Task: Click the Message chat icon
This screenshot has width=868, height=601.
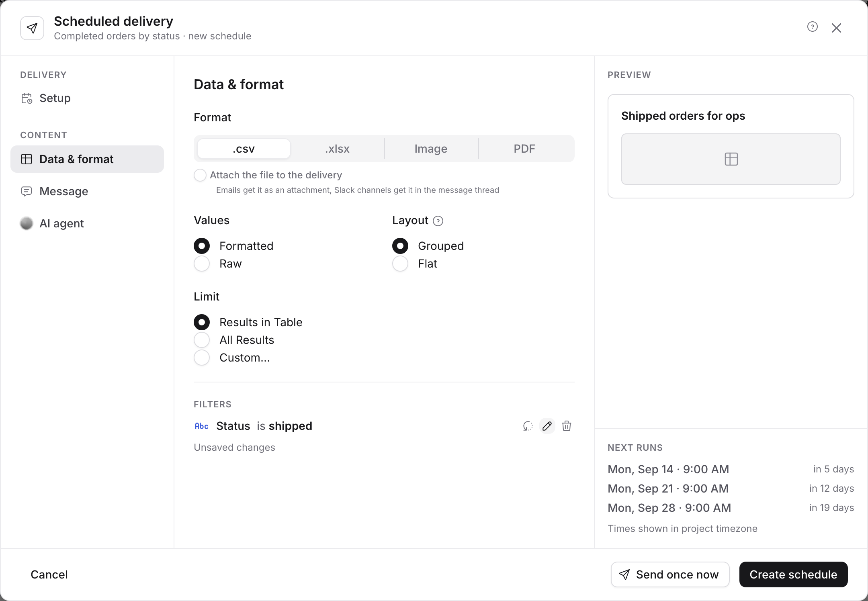Action: (27, 191)
